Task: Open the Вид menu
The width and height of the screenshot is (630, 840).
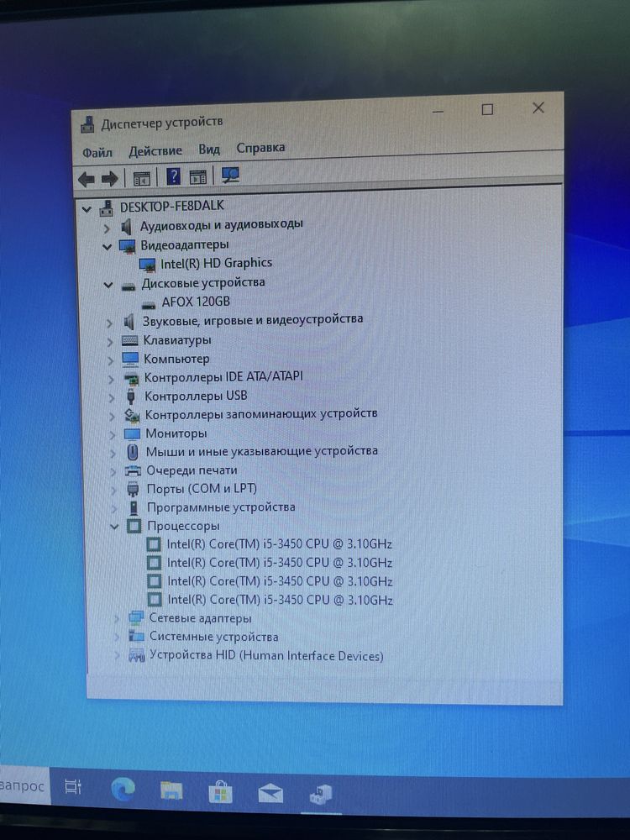Action: [x=209, y=149]
